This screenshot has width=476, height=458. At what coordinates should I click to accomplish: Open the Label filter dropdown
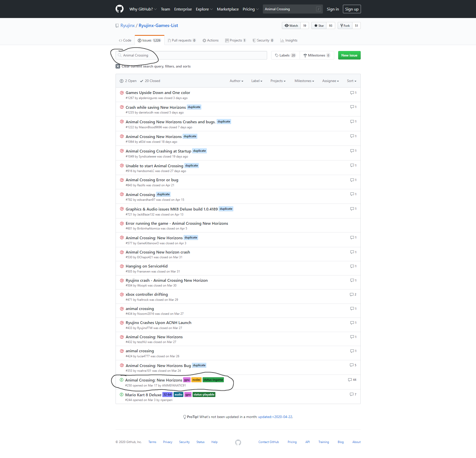tap(257, 81)
